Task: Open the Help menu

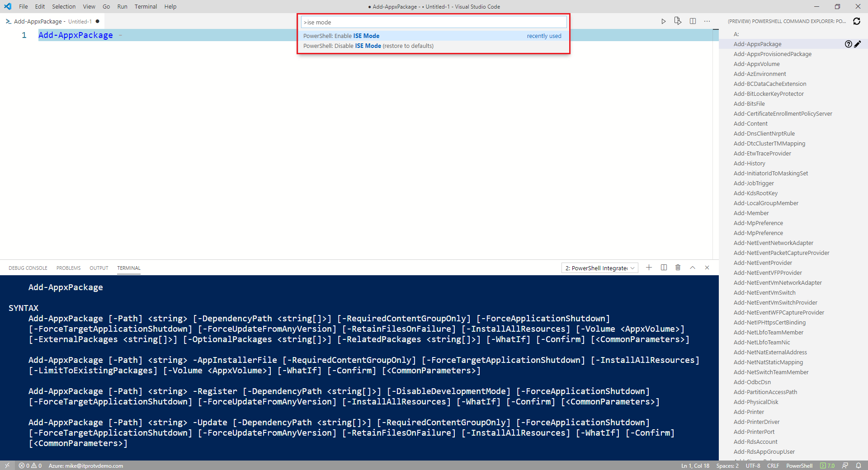Action: (x=170, y=6)
